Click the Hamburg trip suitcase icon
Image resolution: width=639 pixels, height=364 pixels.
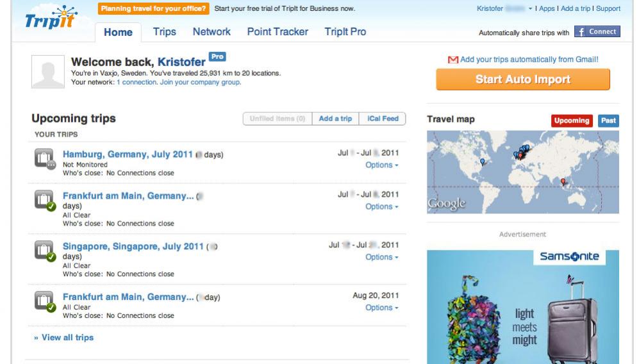[x=44, y=158]
